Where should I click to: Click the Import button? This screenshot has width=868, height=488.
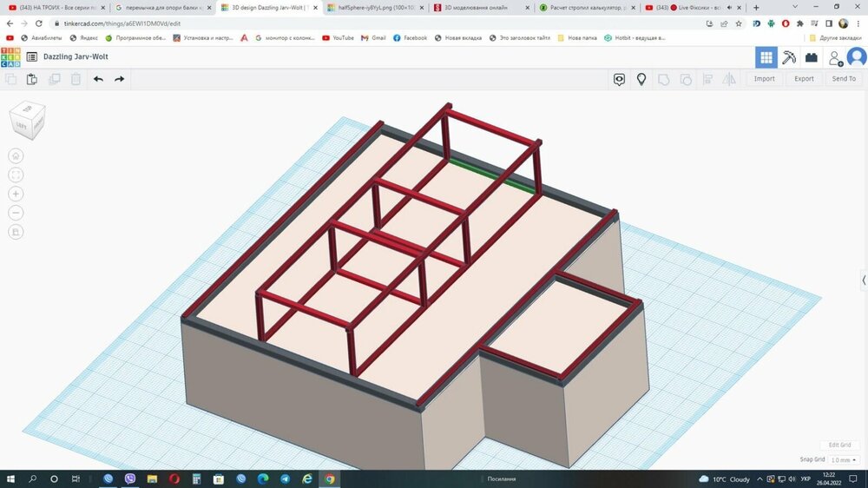(x=764, y=79)
